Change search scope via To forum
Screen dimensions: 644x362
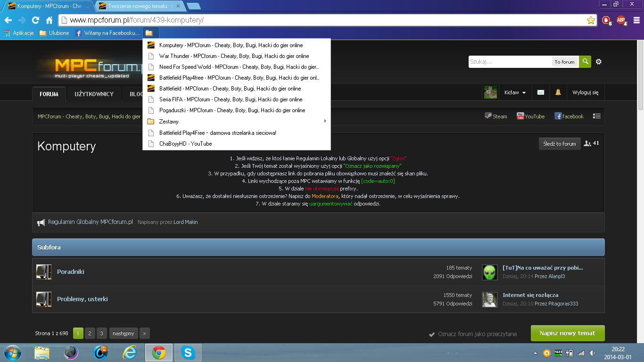564,62
